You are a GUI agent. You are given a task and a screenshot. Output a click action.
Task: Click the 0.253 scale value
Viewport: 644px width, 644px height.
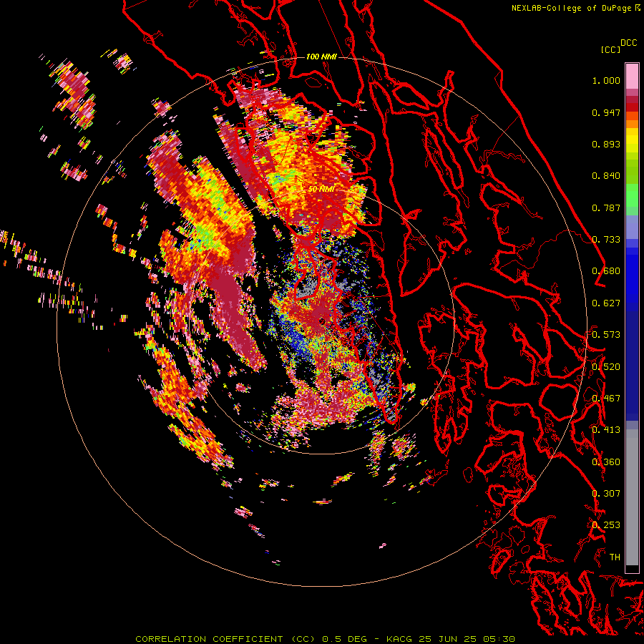(606, 525)
